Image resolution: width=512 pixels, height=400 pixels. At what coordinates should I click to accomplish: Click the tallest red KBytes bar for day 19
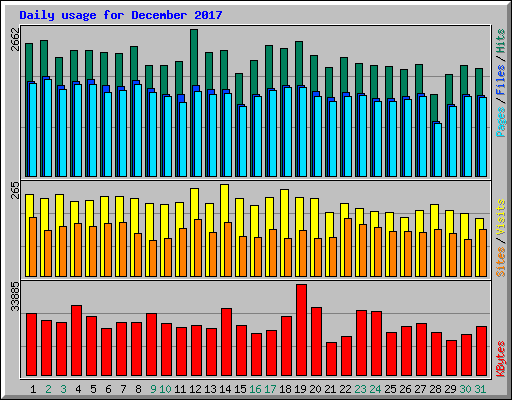pyautogui.click(x=301, y=330)
